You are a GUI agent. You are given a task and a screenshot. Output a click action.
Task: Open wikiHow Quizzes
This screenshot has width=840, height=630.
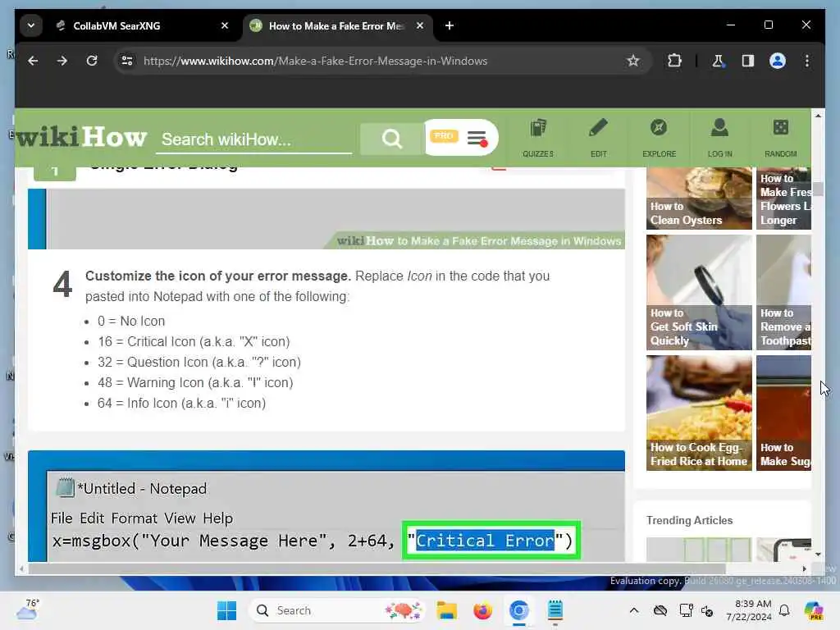[x=538, y=138]
